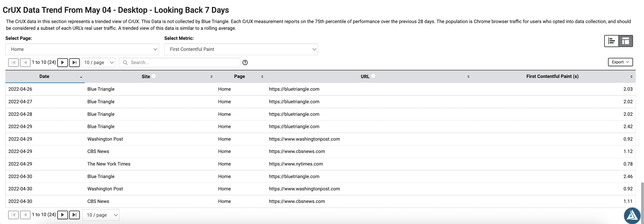Go to previous page in top pagination
The height and width of the screenshot is (224, 644).
tap(25, 62)
